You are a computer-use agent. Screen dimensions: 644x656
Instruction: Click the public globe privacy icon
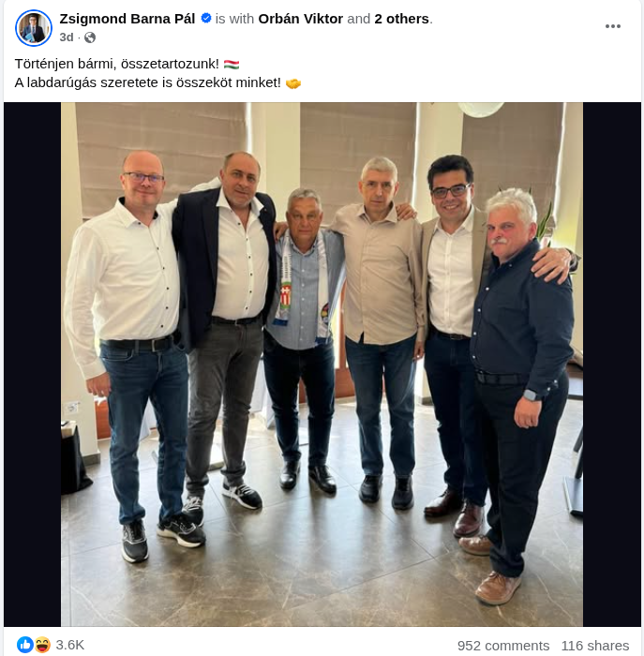click(90, 37)
